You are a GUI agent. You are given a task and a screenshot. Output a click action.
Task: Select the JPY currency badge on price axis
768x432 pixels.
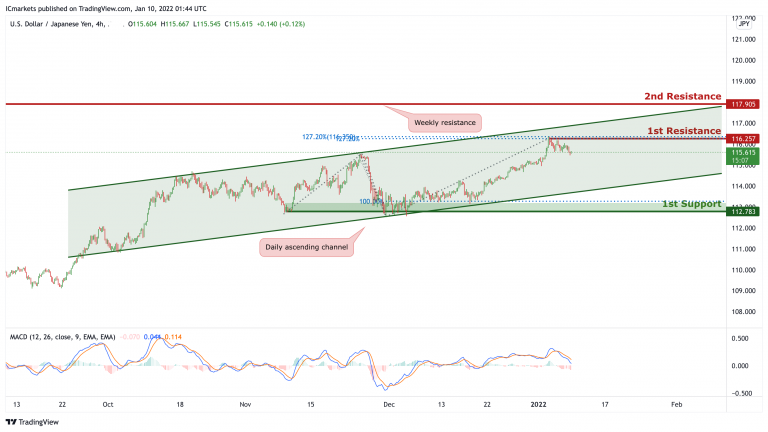tap(744, 24)
